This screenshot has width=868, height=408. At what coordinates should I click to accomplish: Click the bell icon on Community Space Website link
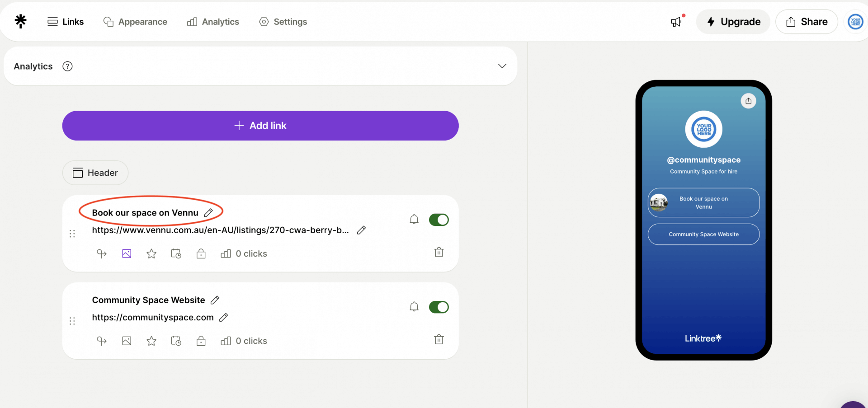(414, 307)
